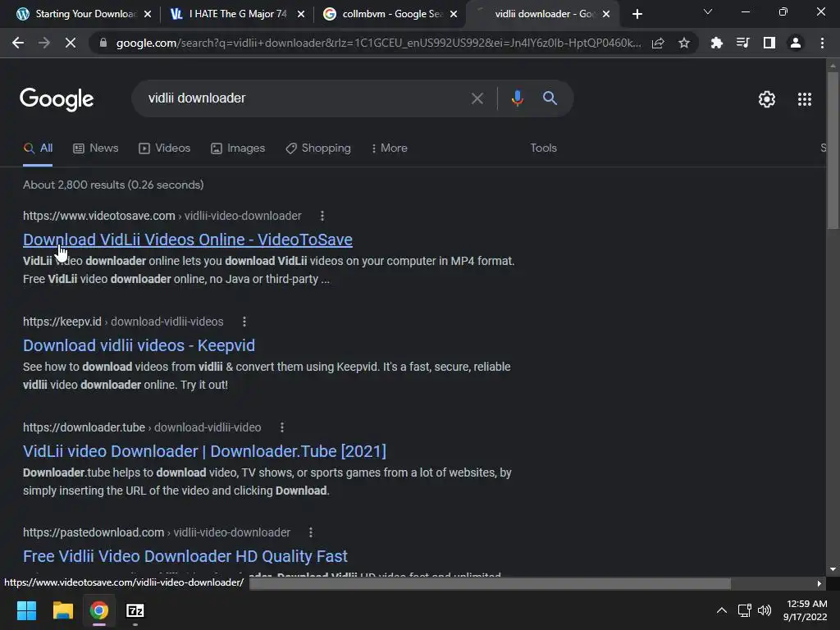Click the vertical page scrollbar thumb
This screenshot has height=630, width=840.
click(833, 150)
